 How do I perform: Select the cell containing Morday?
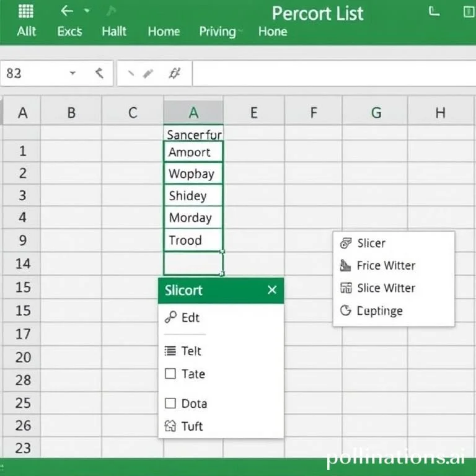193,218
